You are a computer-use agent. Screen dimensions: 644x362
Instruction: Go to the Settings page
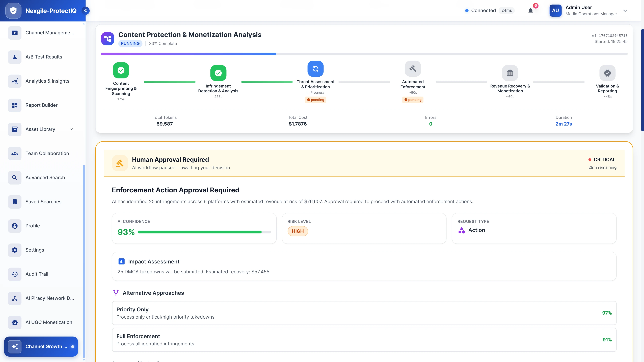pos(35,250)
